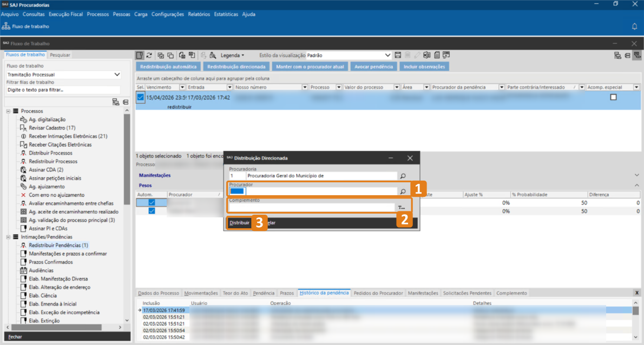
Task: Click the Redistribuição automática button
Action: [168, 67]
